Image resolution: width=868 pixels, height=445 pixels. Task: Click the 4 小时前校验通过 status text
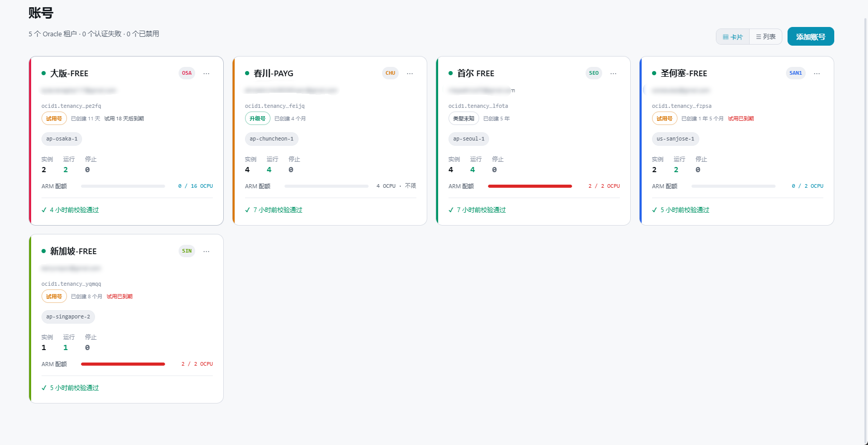(74, 210)
